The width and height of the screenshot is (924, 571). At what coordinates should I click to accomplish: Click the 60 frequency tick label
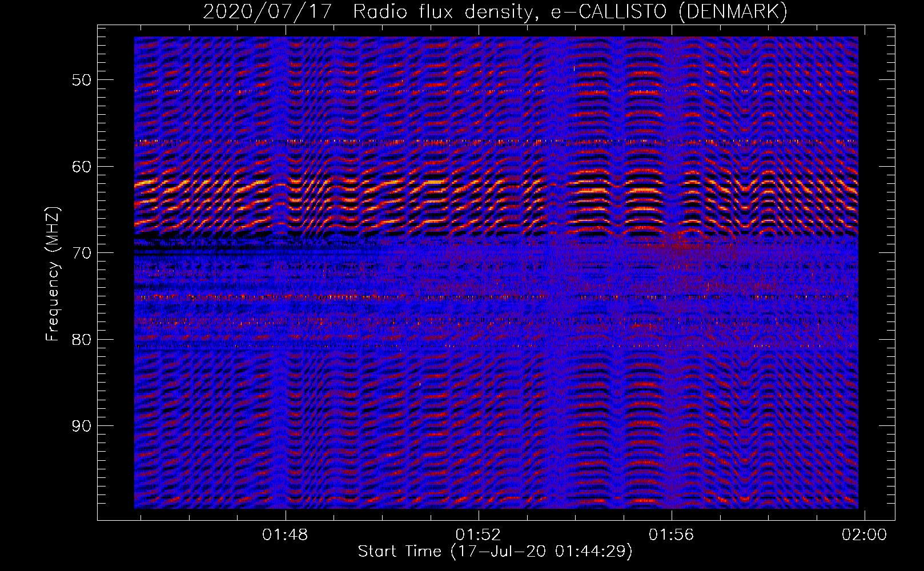[82, 167]
